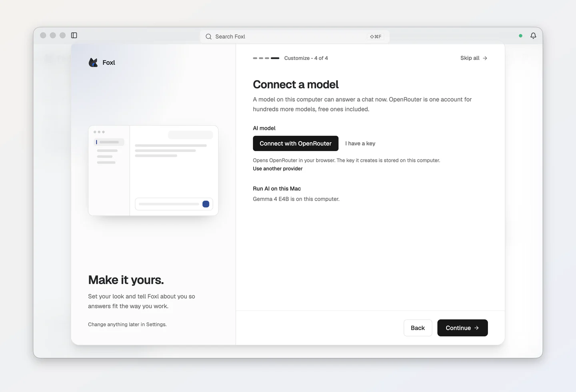This screenshot has height=392, width=576.
Task: Click 'Gemma 4 E4B is on this computer.'
Action: tap(296, 199)
